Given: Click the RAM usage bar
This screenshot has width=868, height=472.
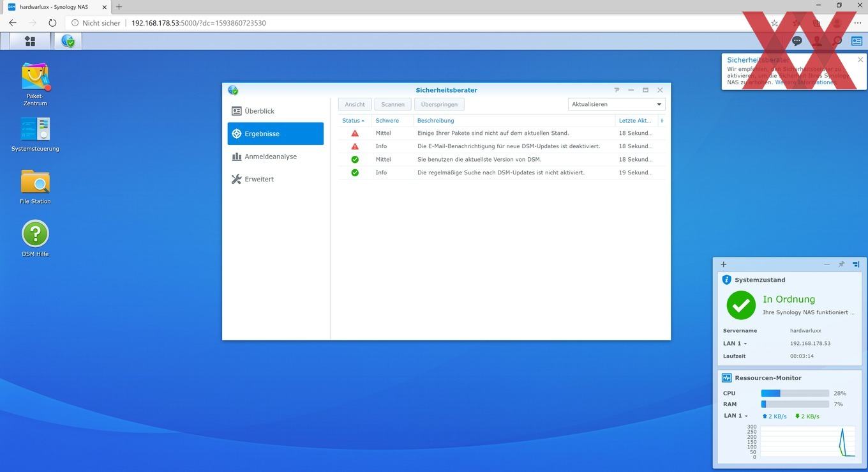Looking at the screenshot, I should [x=795, y=404].
